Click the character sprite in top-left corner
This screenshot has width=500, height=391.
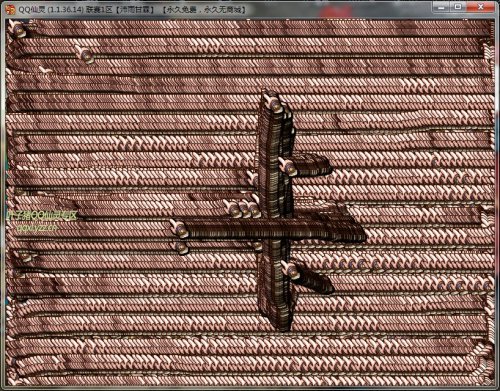[x=18, y=29]
